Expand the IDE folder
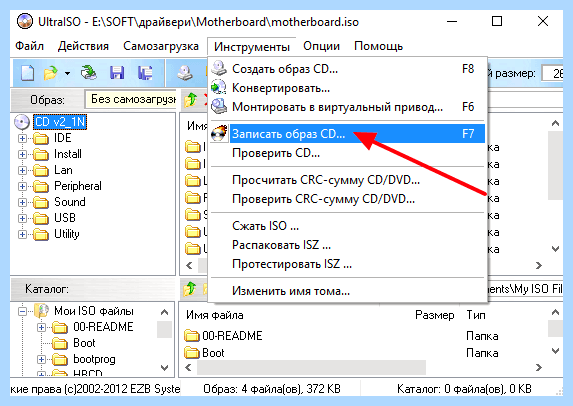Screen dimensions: 573x406 coord(22,139)
